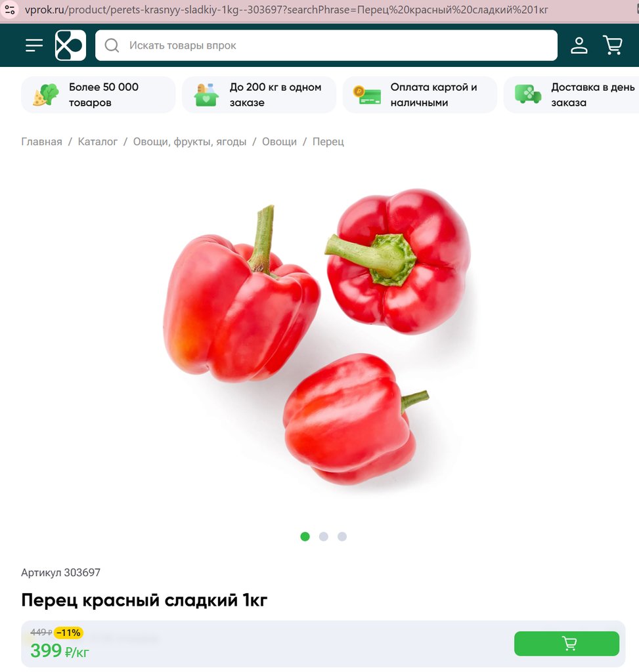Open Каталог breadcrumb link
Screen dimensions: 639x672
click(97, 142)
